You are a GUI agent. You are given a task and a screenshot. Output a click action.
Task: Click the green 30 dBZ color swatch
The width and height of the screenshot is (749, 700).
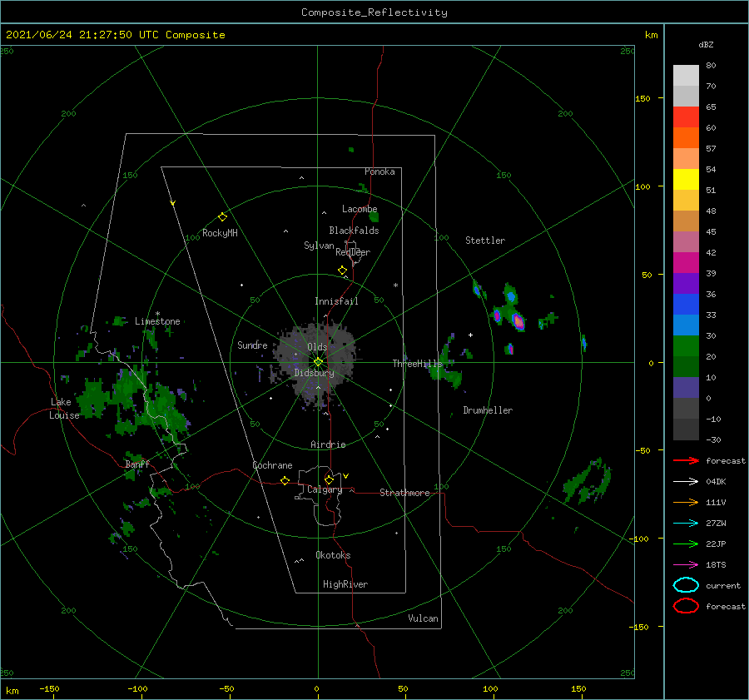(x=686, y=346)
